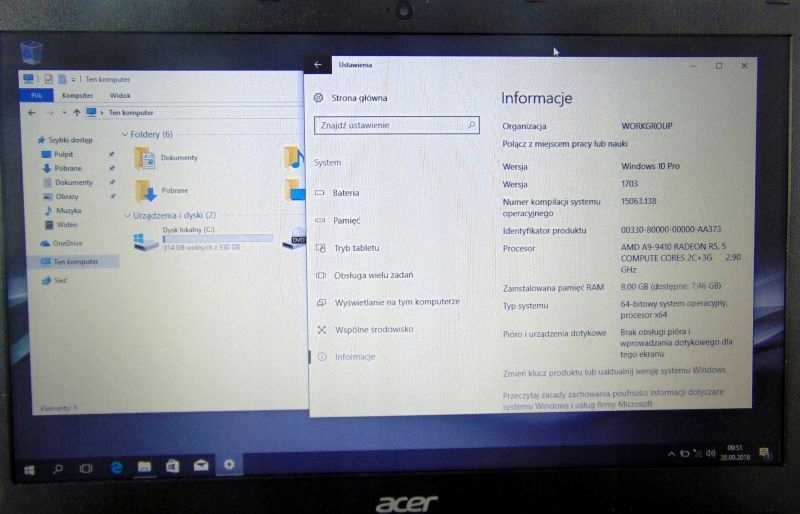Select Obrazy in navigation pane
Viewport: 800px width, 514px height.
[67, 197]
